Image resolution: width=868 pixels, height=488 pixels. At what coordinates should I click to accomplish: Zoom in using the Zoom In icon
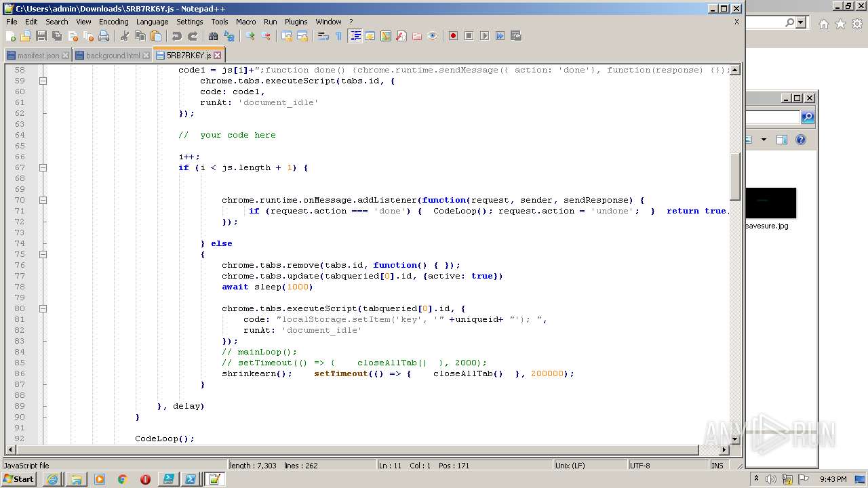coord(250,36)
